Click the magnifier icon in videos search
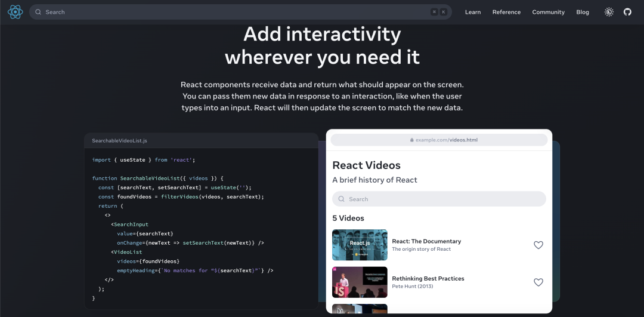 pyautogui.click(x=341, y=199)
